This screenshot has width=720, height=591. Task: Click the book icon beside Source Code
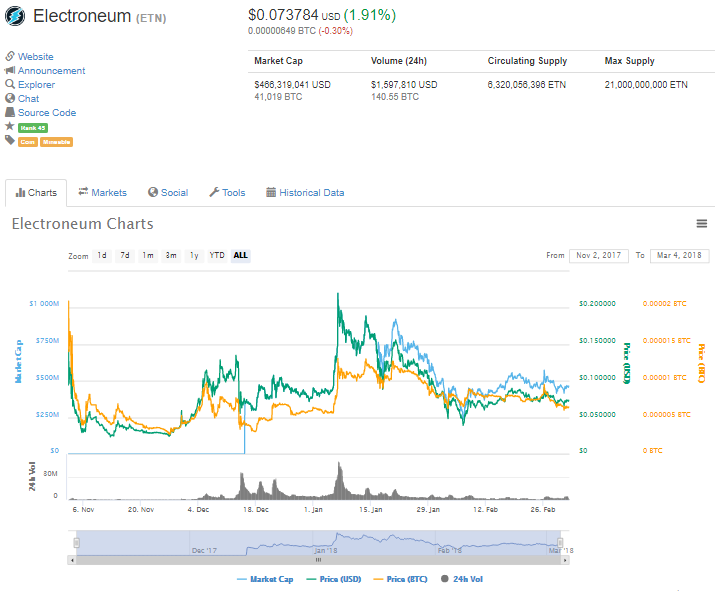[x=10, y=112]
